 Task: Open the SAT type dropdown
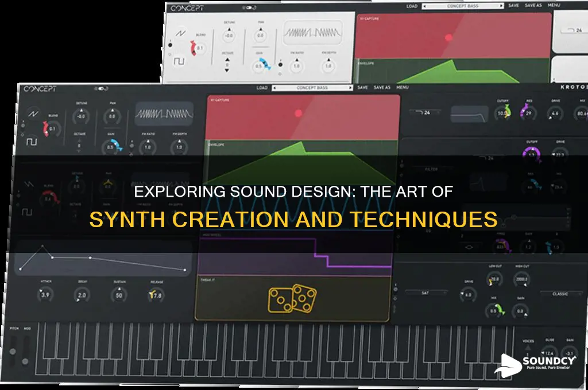(427, 292)
